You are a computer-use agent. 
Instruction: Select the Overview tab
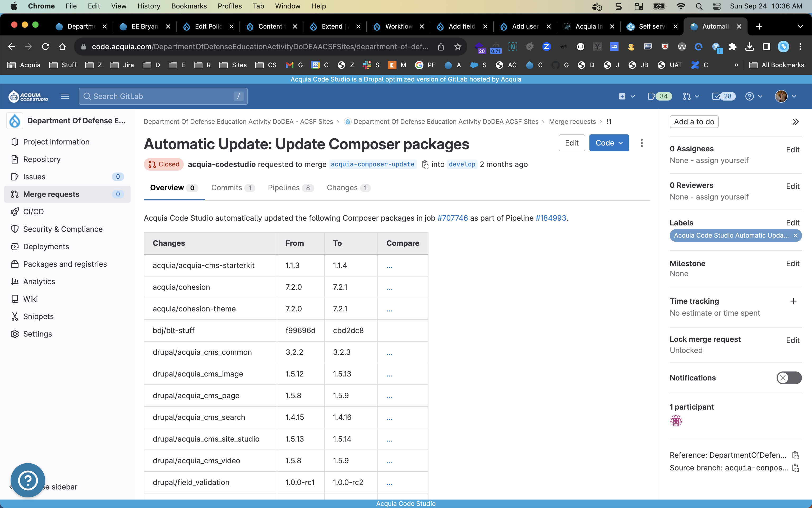(x=174, y=188)
